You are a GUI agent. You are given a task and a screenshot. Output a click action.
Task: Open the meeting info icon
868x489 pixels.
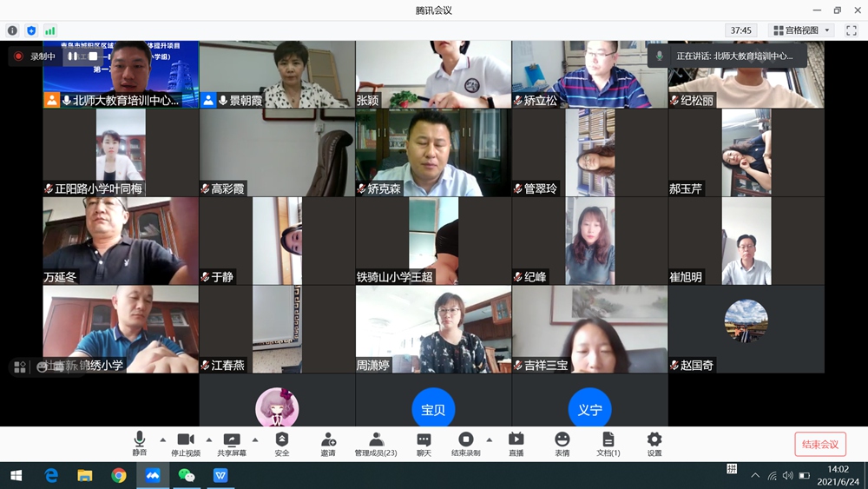pos(12,30)
